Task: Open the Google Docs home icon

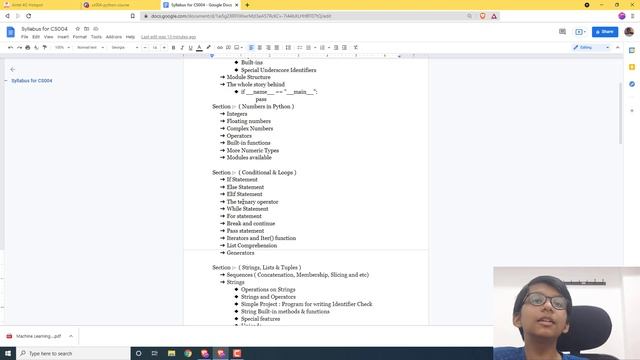Action: [11, 32]
